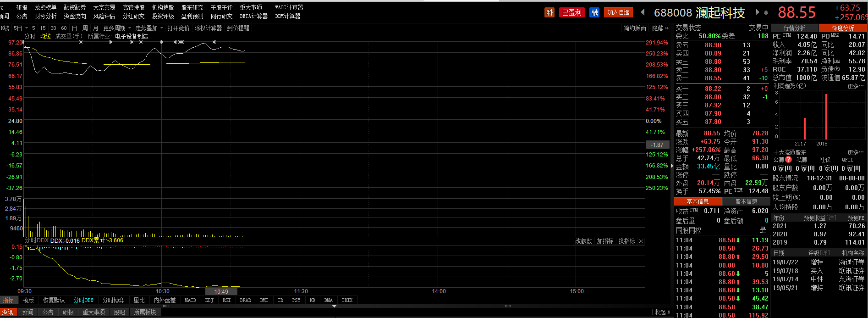This screenshot has width=868, height=318.
Task: Expand the 更多周期 dropdown
Action: click(x=116, y=28)
